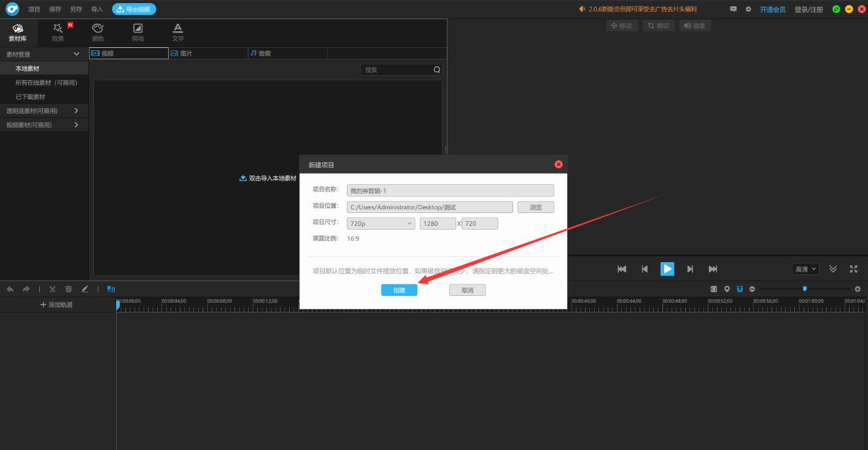Click the pencil edit icon
868x450 pixels.
(85, 289)
